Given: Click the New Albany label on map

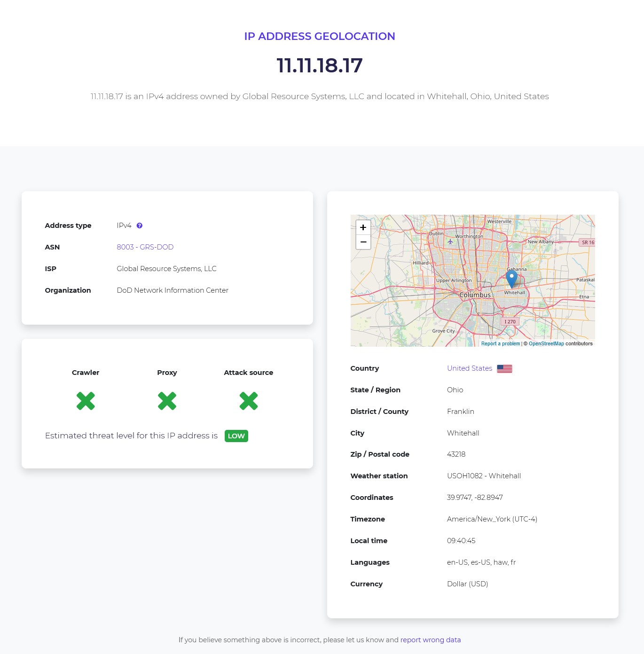Looking at the screenshot, I should coord(541,241).
